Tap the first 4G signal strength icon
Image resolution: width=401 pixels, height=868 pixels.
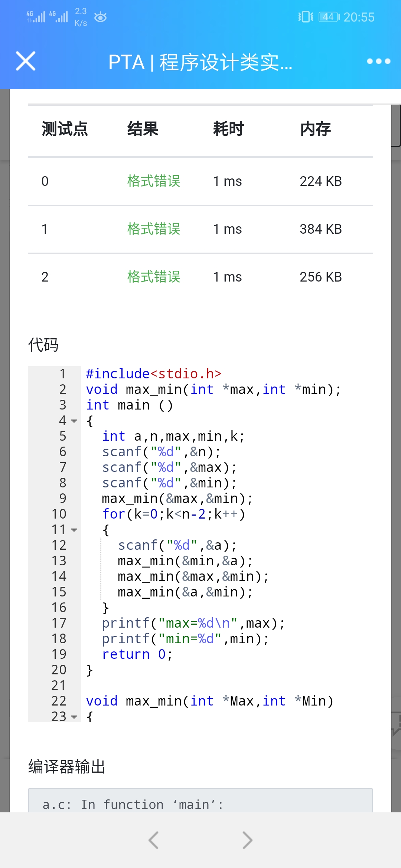36,17
